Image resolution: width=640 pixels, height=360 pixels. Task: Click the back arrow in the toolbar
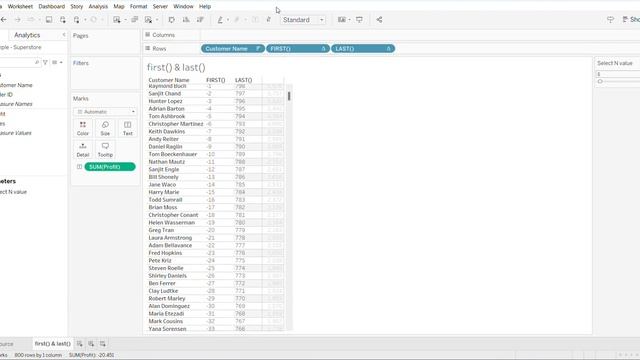[x=4, y=20]
